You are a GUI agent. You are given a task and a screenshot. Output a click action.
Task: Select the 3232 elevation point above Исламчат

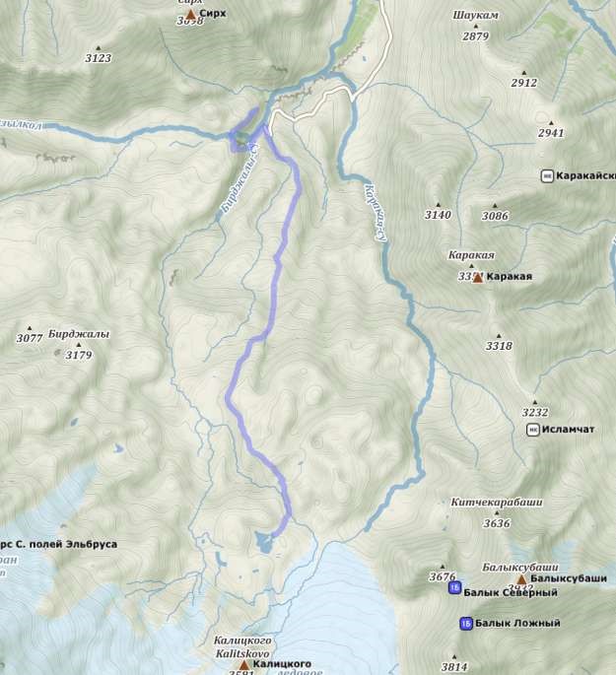(535, 402)
